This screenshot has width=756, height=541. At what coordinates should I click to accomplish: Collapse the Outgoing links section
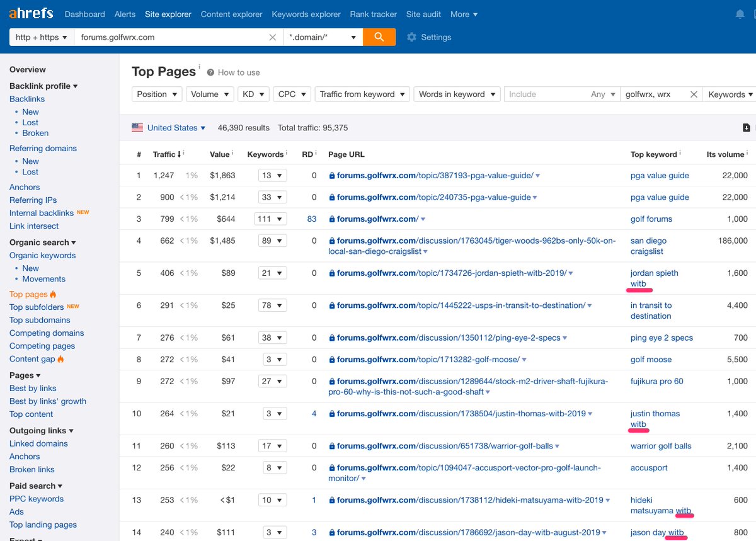[x=41, y=431]
